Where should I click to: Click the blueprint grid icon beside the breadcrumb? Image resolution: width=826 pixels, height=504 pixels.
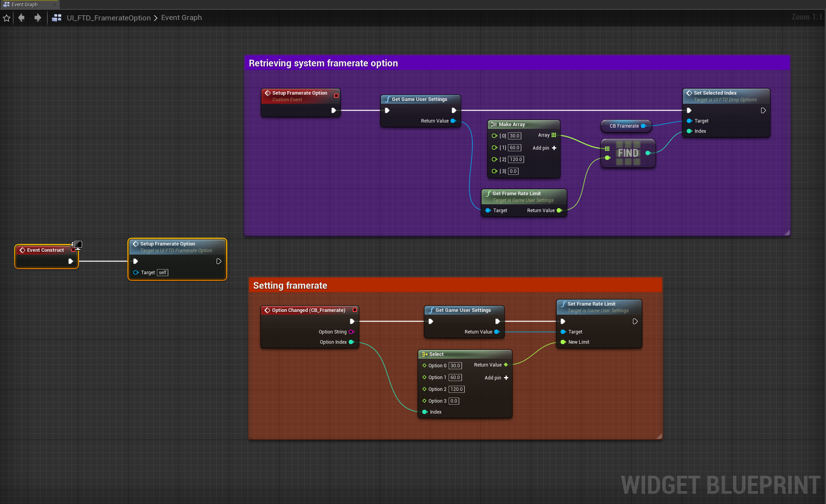57,18
